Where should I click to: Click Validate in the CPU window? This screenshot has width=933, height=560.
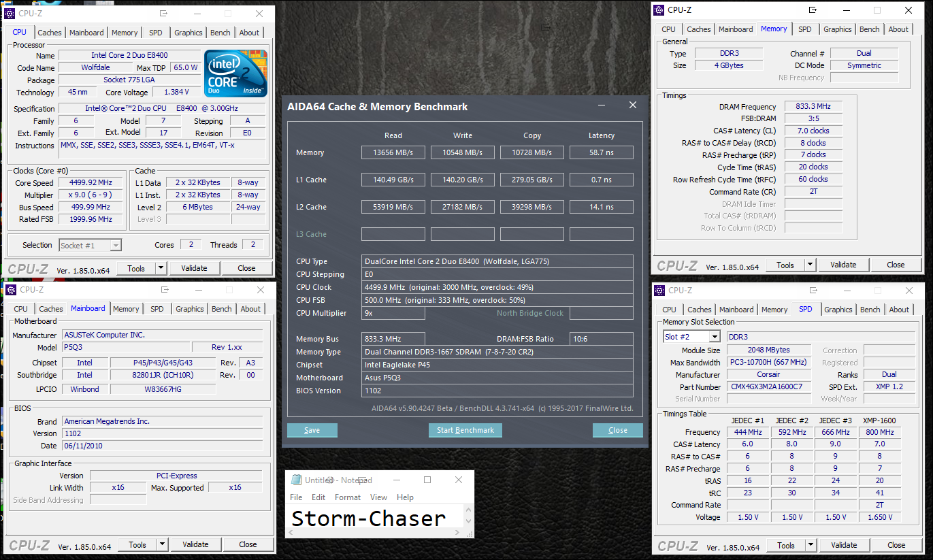click(x=194, y=268)
